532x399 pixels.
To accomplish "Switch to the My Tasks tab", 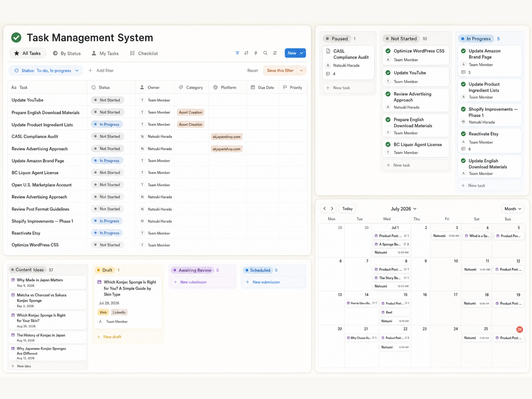I will pyautogui.click(x=105, y=53).
